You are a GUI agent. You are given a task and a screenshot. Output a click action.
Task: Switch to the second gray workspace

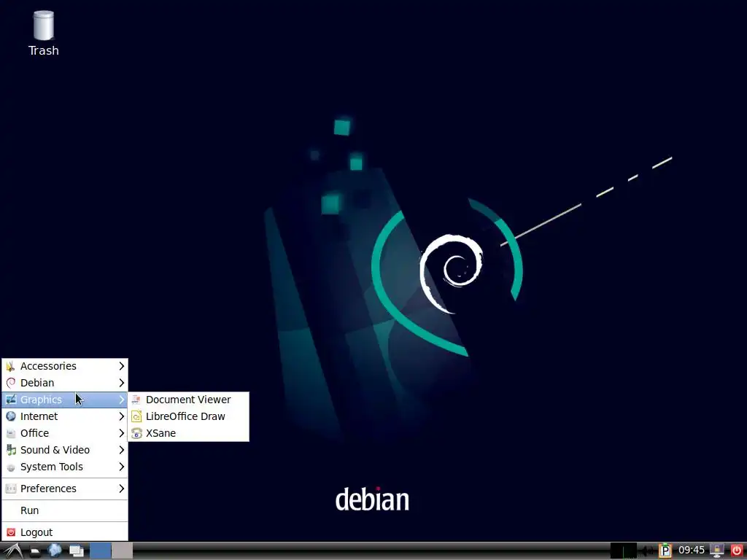(122, 551)
